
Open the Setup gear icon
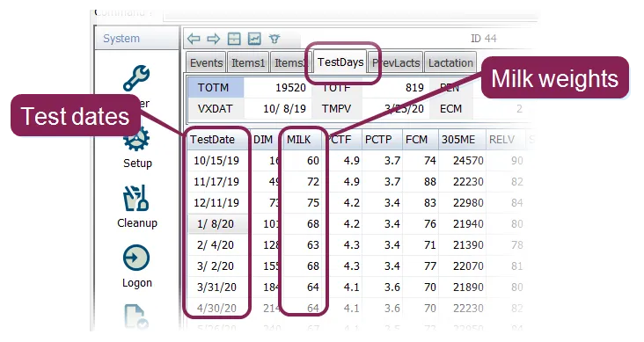click(136, 140)
